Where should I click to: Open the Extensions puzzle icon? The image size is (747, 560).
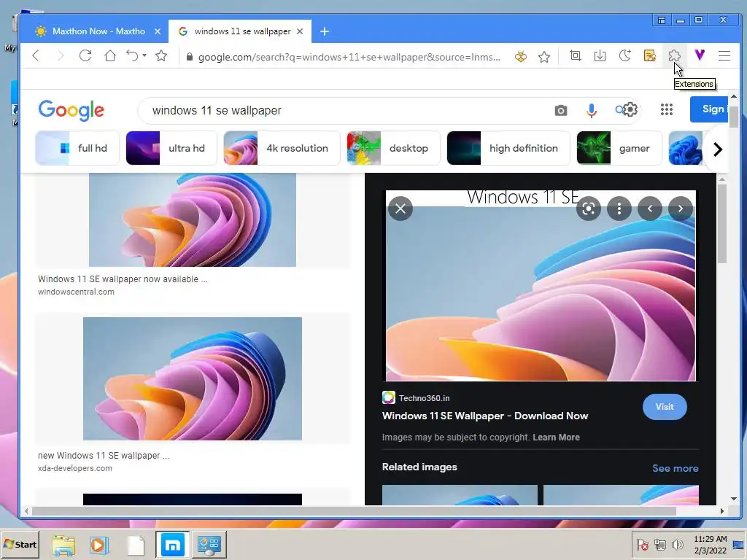point(674,55)
